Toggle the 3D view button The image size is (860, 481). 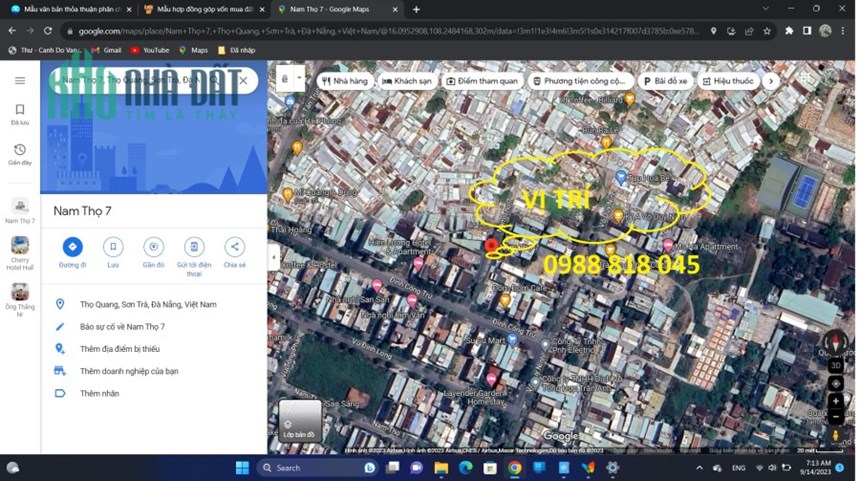click(x=835, y=365)
